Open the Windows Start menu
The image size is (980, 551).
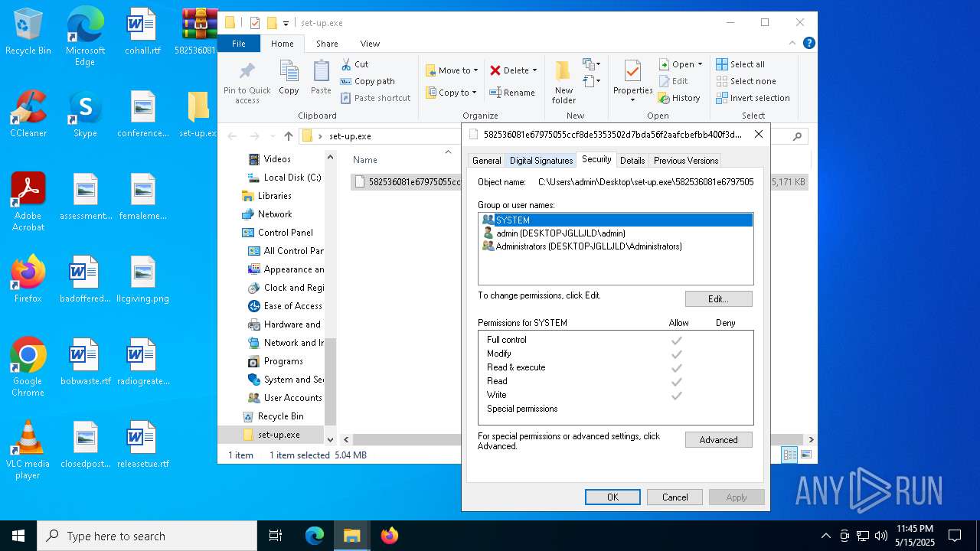(18, 536)
